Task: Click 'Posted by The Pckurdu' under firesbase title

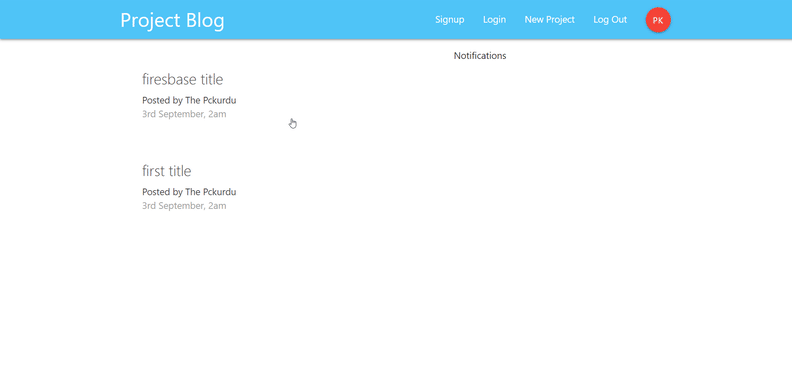Action: click(189, 100)
